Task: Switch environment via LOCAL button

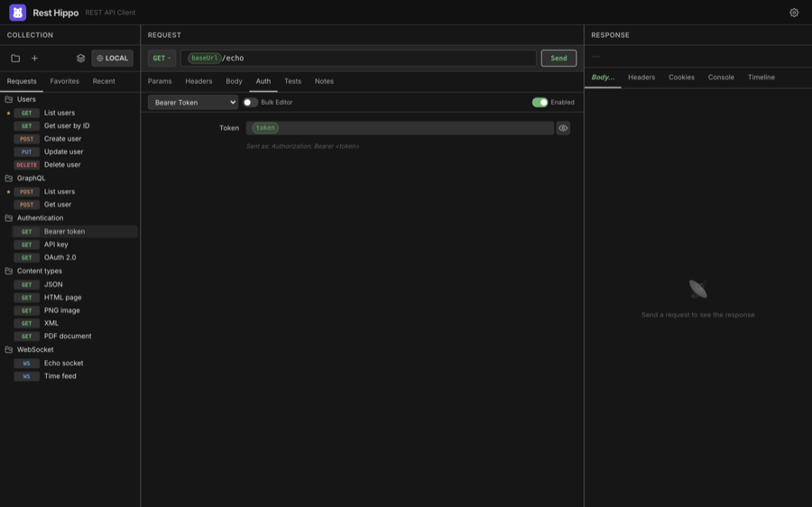Action: tap(113, 58)
